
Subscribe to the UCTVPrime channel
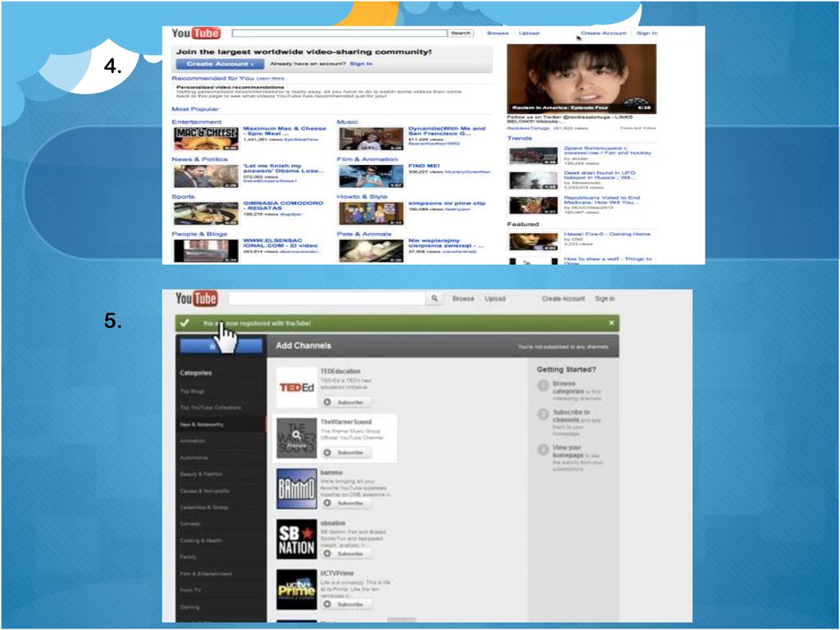(346, 605)
